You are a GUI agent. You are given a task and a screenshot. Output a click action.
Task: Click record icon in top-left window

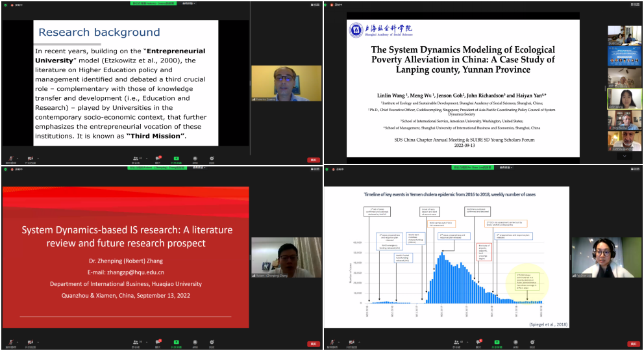point(194,158)
